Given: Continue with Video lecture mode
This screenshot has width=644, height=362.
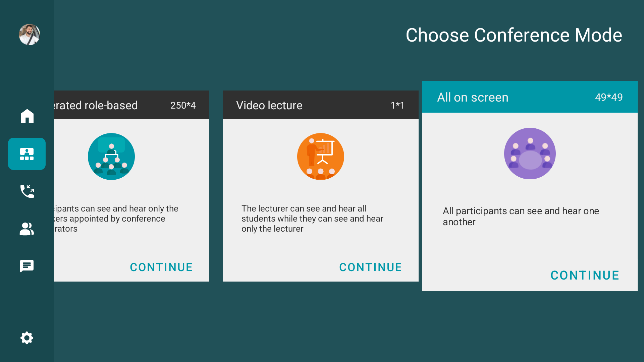Looking at the screenshot, I should [370, 267].
